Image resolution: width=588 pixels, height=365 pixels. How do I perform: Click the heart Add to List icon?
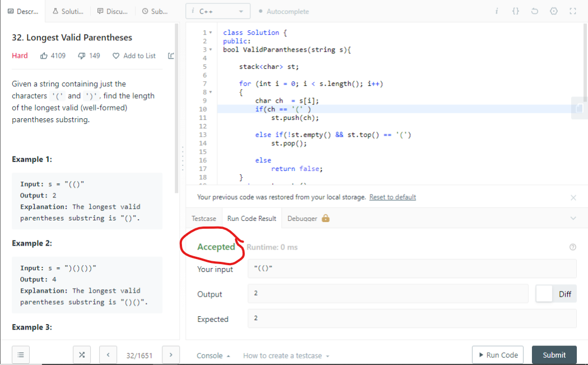[116, 56]
